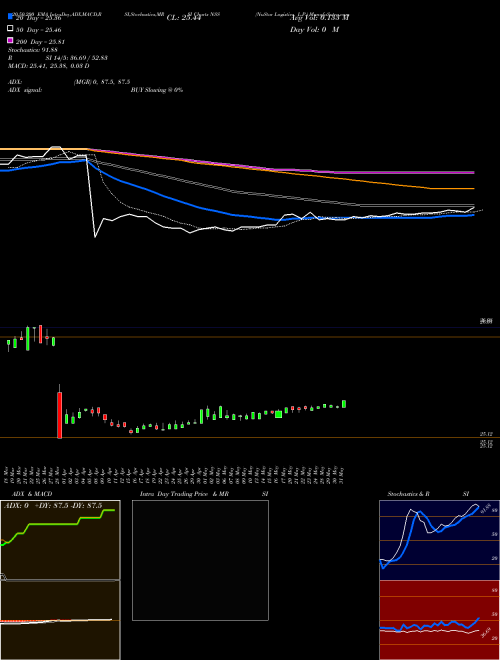Click the '(MGR) 0, 87.5, 87.5' readout
Viewport: 500px width, 660px height.
pos(102,82)
